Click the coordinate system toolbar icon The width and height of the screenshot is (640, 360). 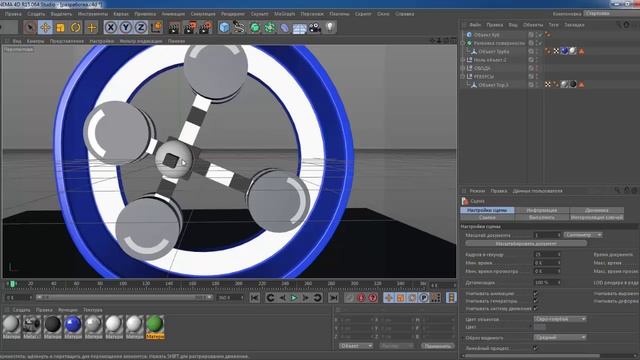click(156, 27)
